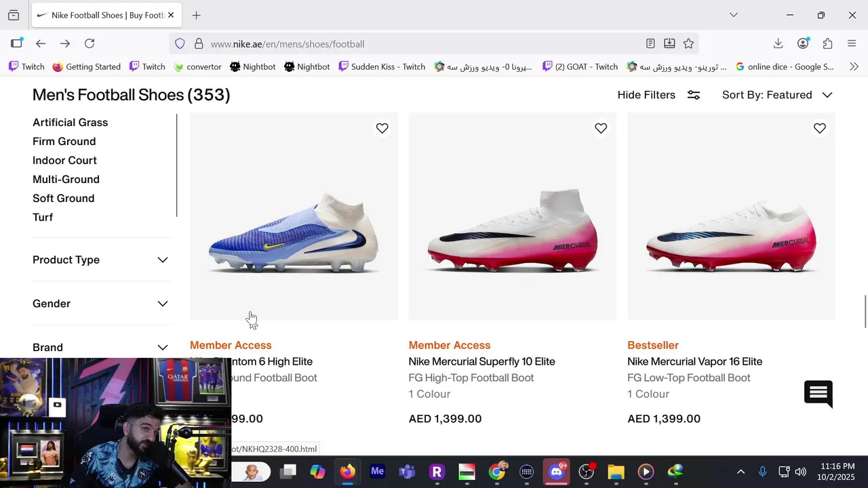This screenshot has height=488, width=868.
Task: Click the volume speaker tray icon
Action: pos(801,472)
